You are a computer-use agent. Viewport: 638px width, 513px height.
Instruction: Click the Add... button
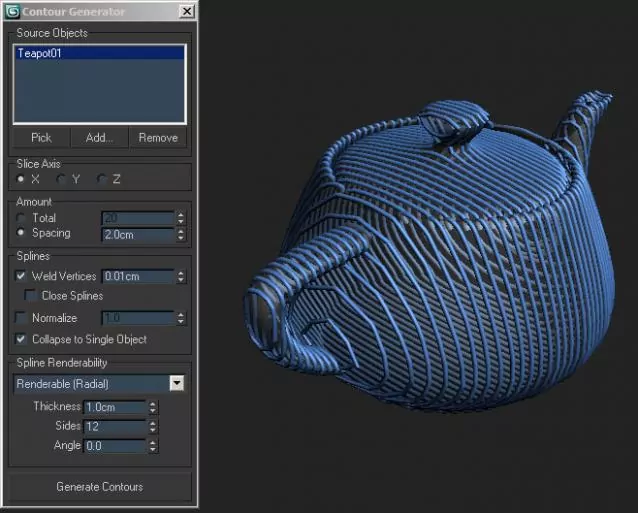click(100, 138)
